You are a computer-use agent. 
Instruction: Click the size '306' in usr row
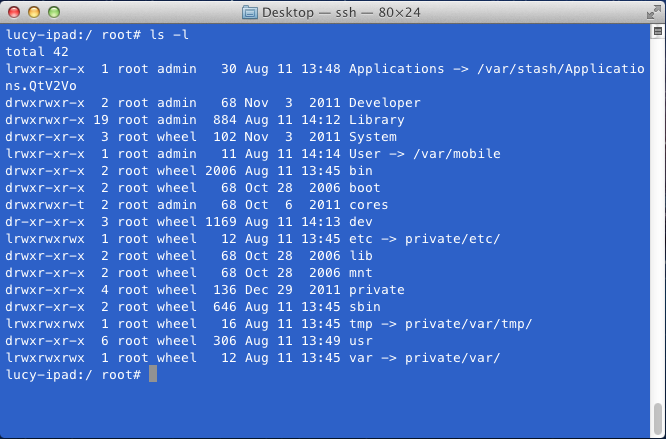225,341
